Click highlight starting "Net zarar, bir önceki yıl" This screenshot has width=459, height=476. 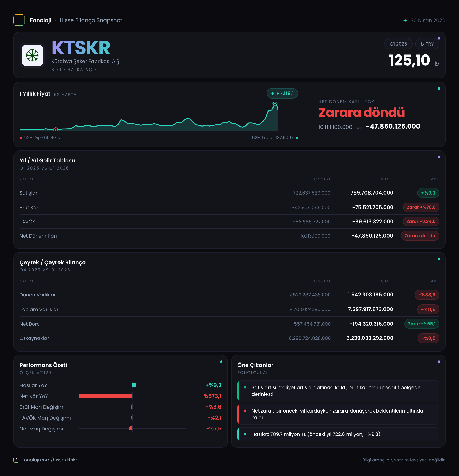coord(338,414)
